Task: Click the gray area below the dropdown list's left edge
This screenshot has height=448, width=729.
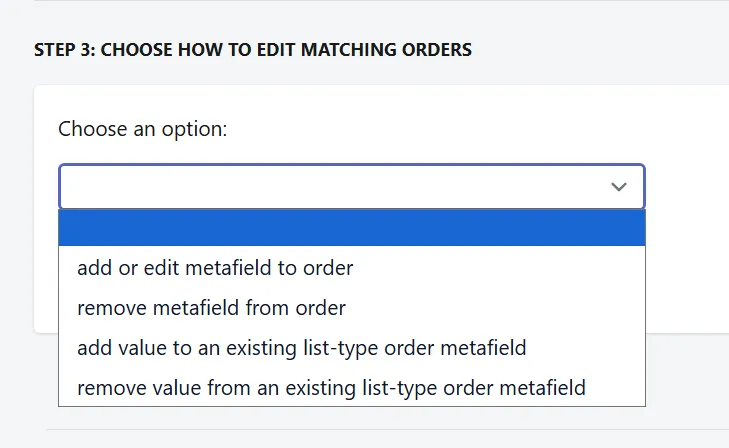Action: coord(46,372)
